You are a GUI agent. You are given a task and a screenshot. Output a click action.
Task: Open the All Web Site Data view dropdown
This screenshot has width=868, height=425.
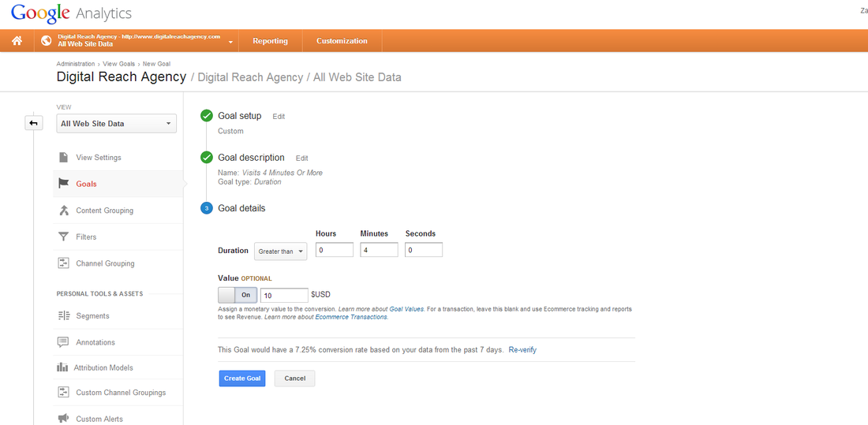click(x=116, y=124)
